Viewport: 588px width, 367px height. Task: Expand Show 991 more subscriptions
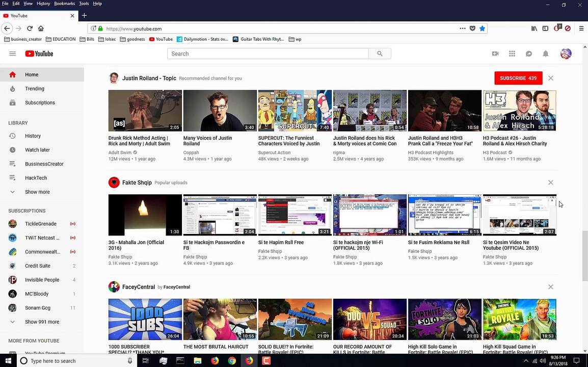click(x=42, y=322)
